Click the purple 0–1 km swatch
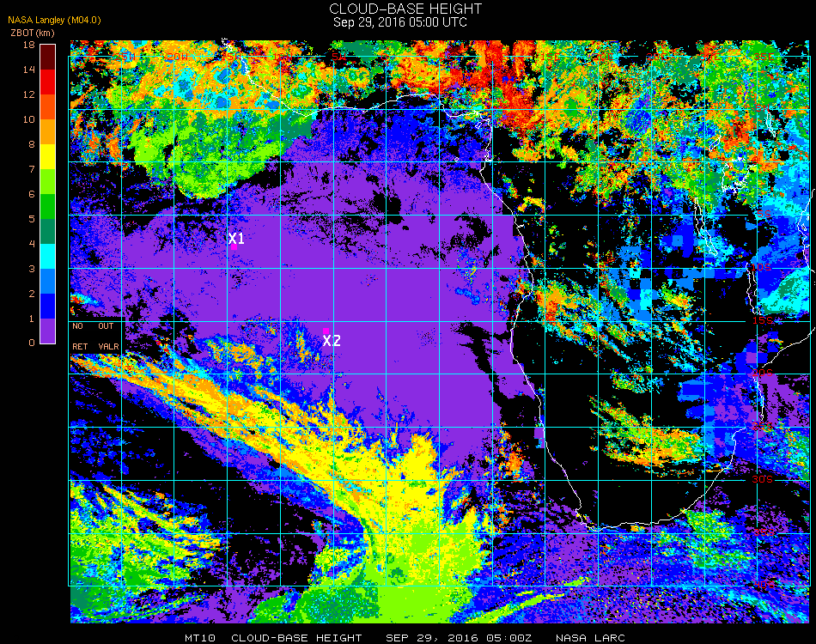The width and height of the screenshot is (816, 644). [x=48, y=331]
